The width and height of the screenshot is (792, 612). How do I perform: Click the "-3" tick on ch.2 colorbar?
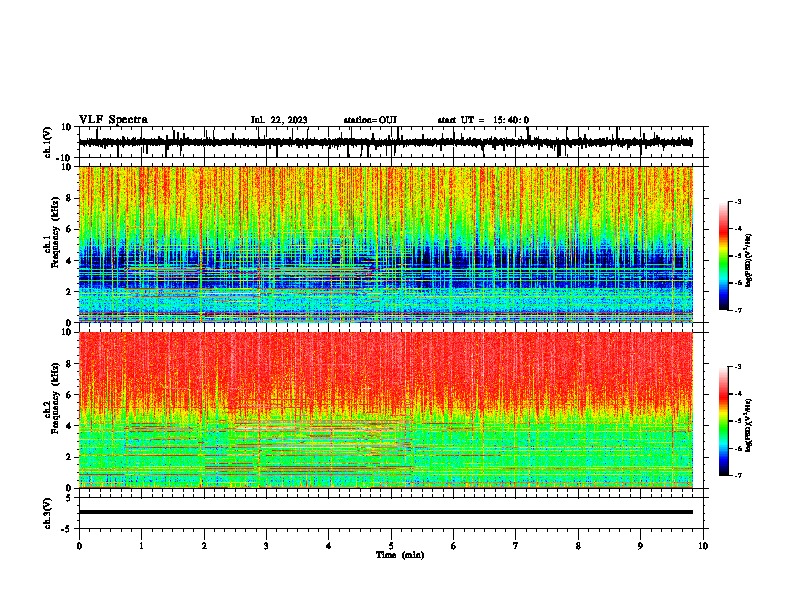click(738, 367)
